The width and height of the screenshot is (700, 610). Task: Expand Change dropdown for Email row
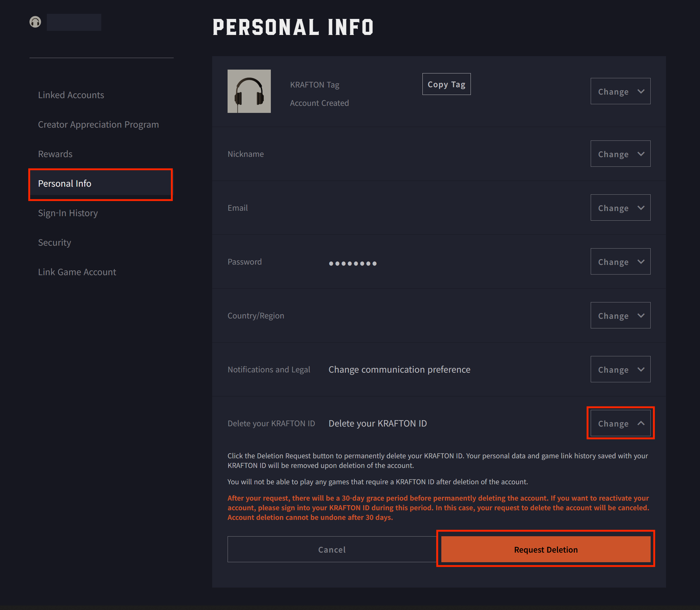click(621, 208)
